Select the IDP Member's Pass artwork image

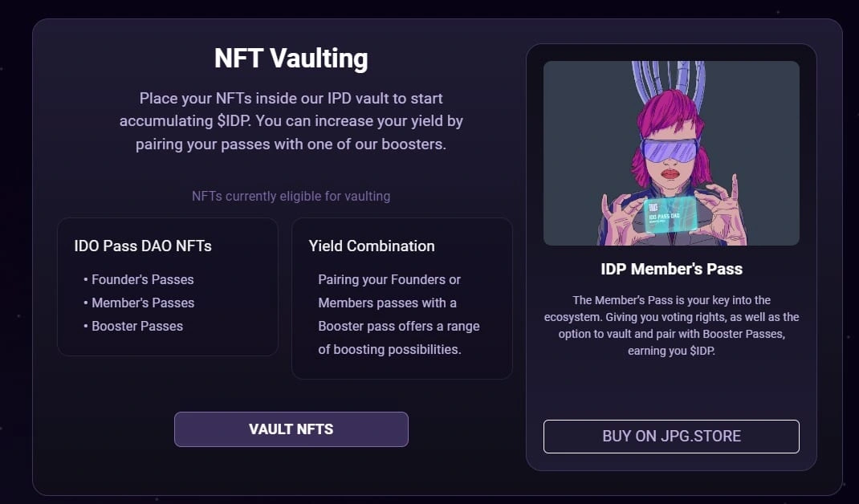point(671,152)
